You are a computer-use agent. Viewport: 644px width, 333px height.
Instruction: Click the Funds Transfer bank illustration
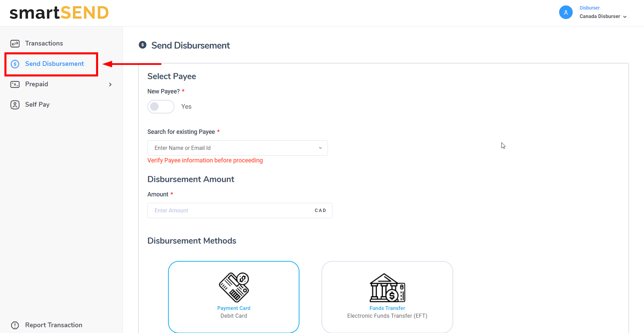(x=387, y=288)
